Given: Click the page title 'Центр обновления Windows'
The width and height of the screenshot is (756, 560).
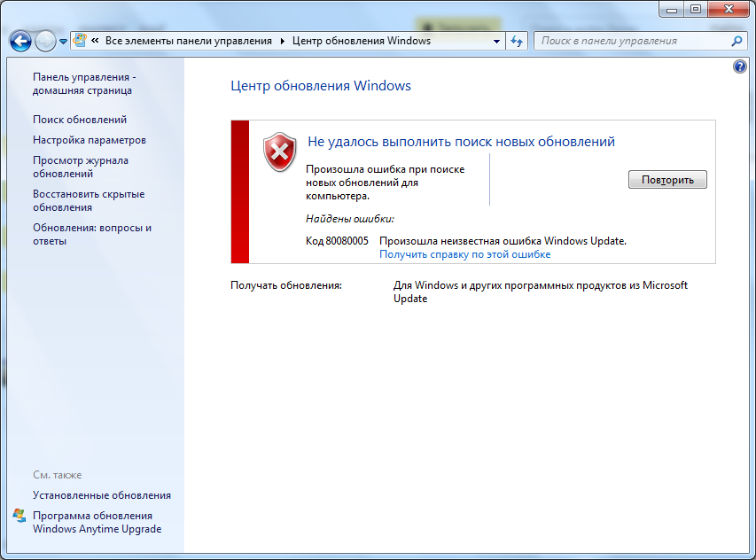Looking at the screenshot, I should pyautogui.click(x=321, y=86).
